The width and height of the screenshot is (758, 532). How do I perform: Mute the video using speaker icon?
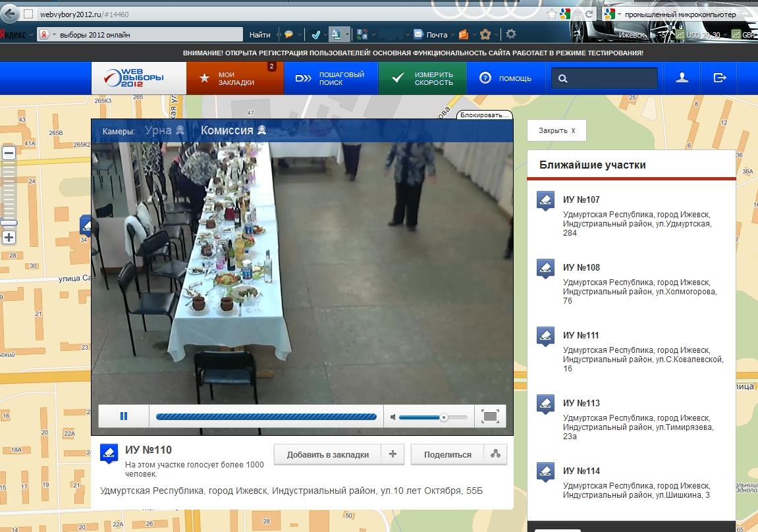[393, 417]
